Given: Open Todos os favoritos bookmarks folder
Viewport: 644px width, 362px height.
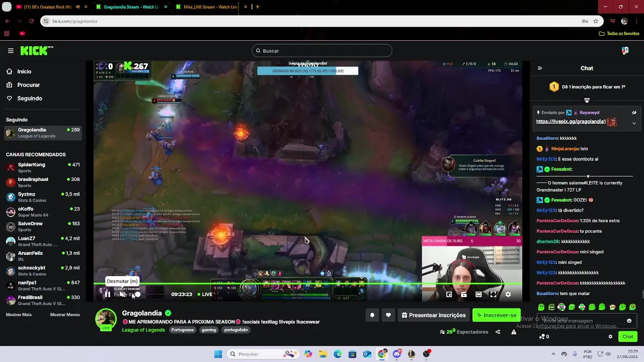Looking at the screenshot, I should tap(619, 34).
